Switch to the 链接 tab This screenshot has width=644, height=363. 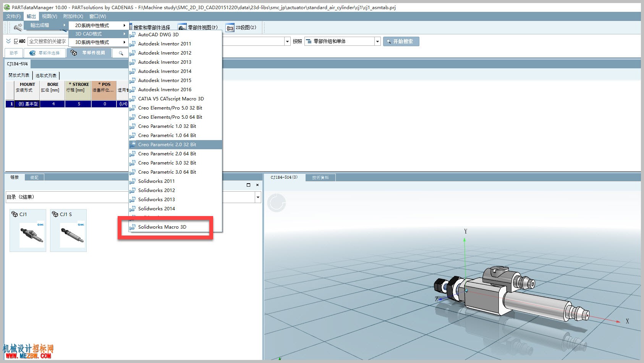[15, 177]
